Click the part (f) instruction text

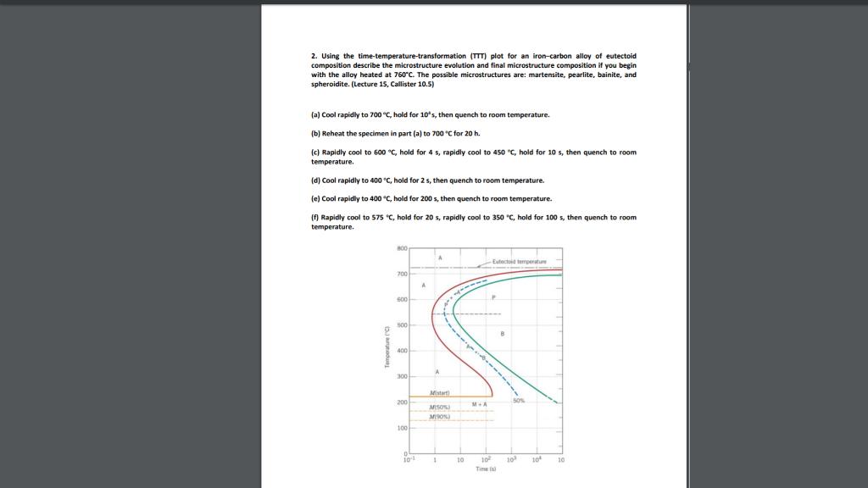pyautogui.click(x=475, y=218)
